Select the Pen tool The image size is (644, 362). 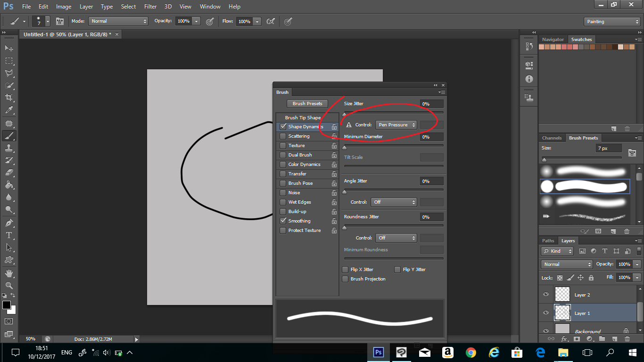tap(9, 222)
